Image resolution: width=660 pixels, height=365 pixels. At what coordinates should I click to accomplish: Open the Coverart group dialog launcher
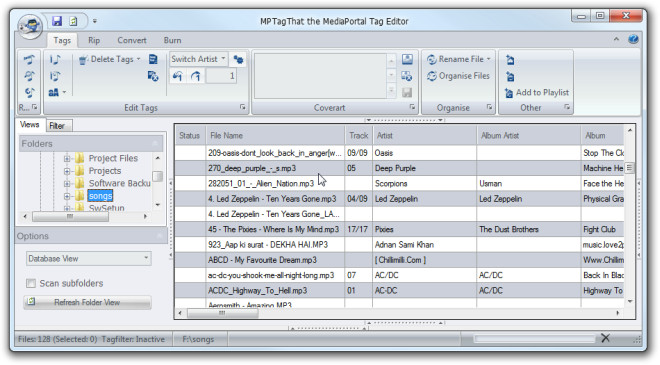point(412,107)
